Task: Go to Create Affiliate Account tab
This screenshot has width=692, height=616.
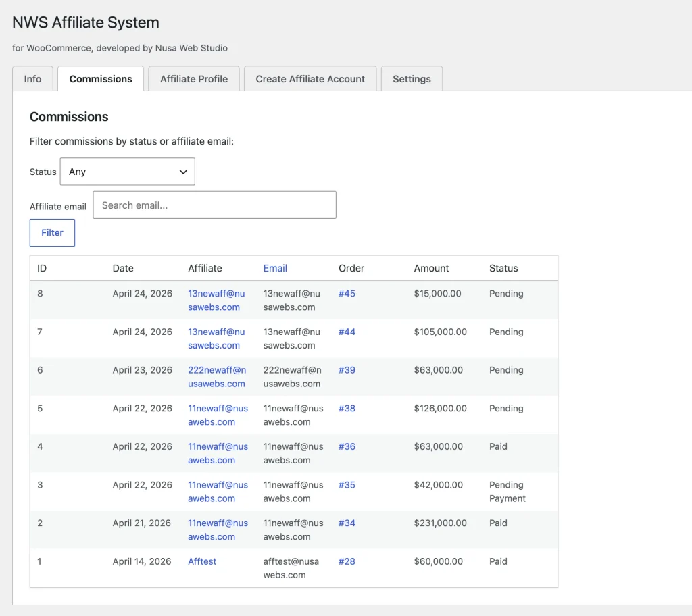Action: click(x=310, y=79)
